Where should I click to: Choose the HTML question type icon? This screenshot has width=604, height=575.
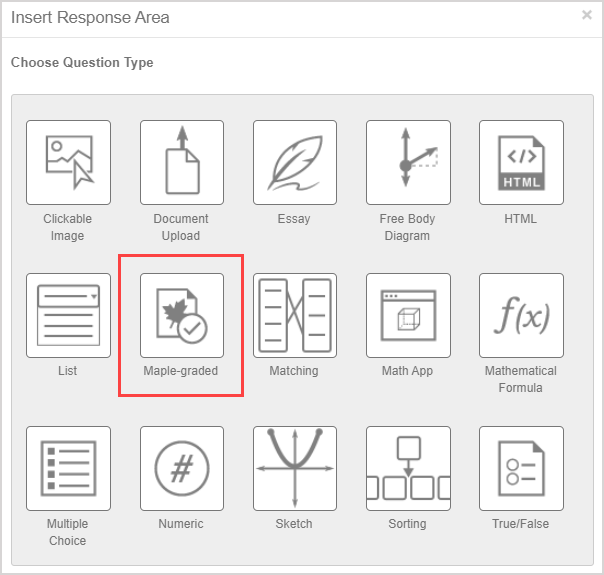521,162
